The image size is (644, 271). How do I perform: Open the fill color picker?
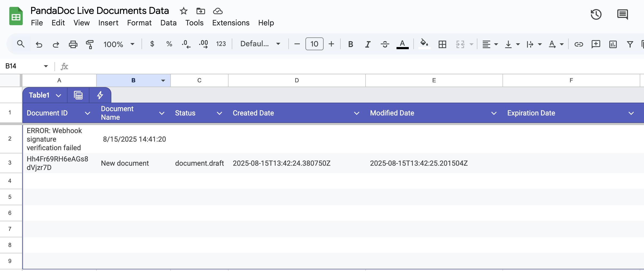424,44
